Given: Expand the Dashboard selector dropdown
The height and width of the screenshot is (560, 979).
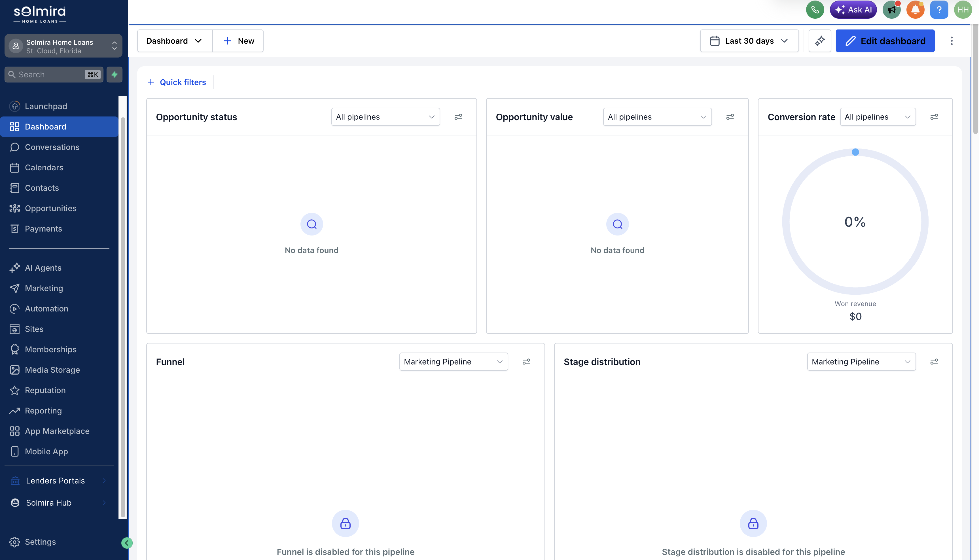Looking at the screenshot, I should pyautogui.click(x=175, y=41).
